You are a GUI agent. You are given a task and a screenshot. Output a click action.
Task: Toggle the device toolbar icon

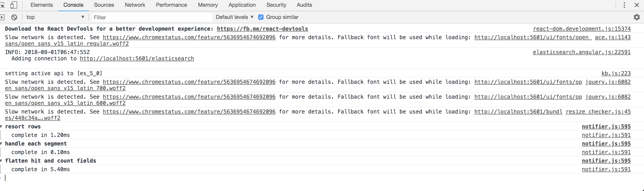tap(14, 5)
